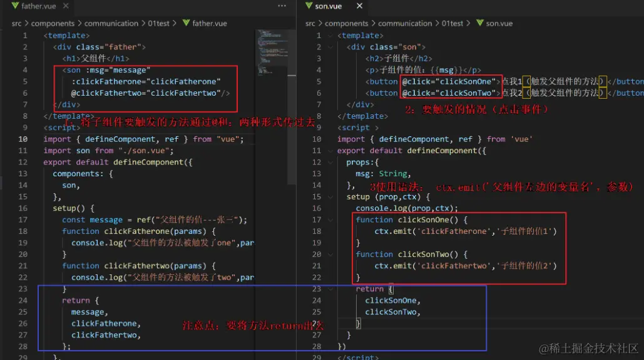
Task: Click Vue icon in son.vue breadcrumb
Action: point(479,23)
